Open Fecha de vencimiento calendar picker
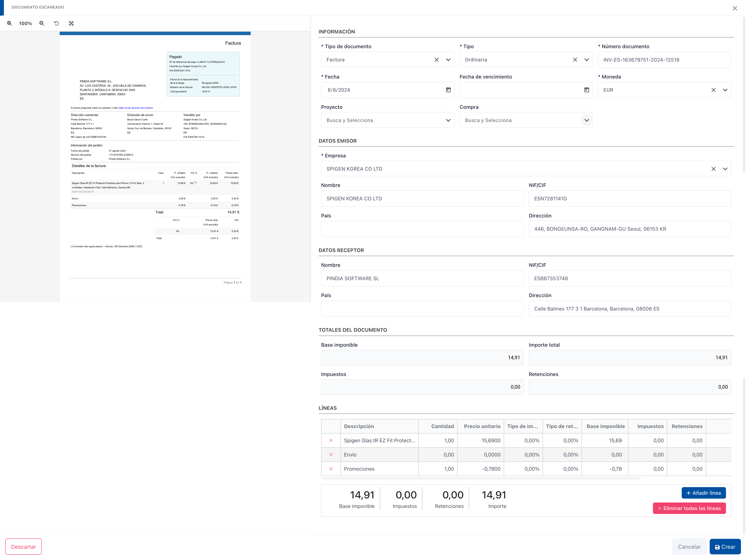 pyautogui.click(x=587, y=90)
